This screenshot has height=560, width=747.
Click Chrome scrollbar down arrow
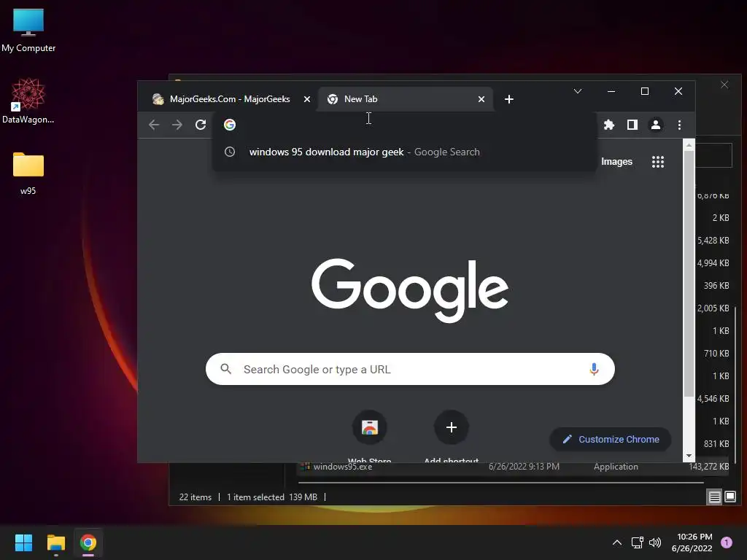(x=689, y=456)
